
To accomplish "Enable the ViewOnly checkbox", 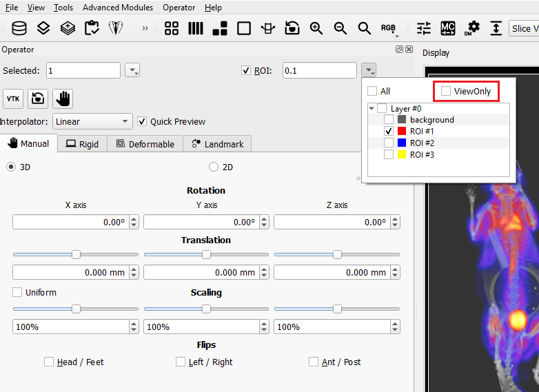I will (x=446, y=91).
